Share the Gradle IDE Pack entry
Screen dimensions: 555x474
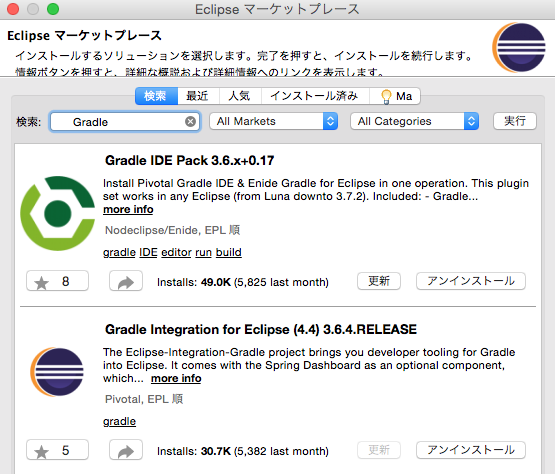click(126, 281)
